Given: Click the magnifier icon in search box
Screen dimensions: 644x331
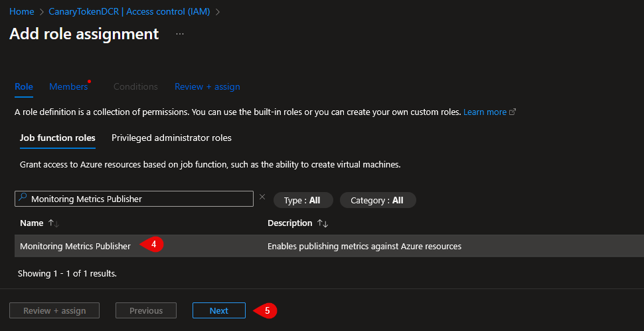Looking at the screenshot, I should (x=23, y=198).
